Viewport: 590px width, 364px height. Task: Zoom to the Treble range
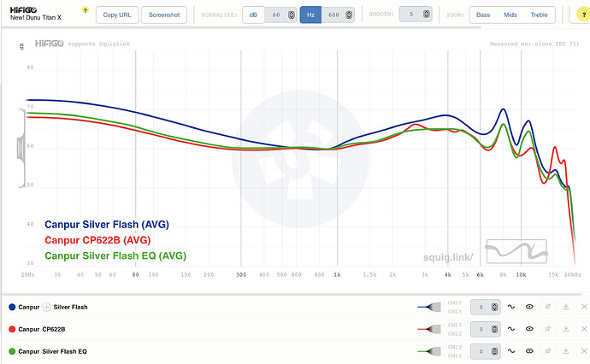click(x=540, y=15)
